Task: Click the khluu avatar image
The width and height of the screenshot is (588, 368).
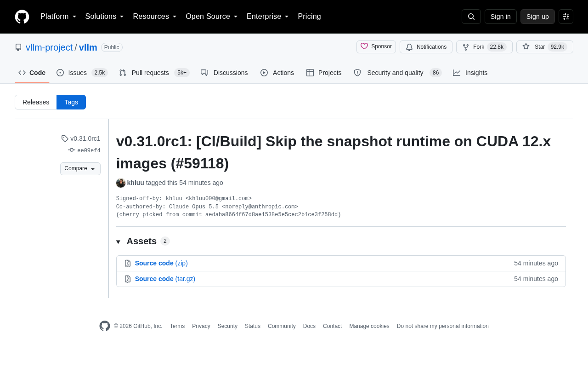Action: coord(121,183)
